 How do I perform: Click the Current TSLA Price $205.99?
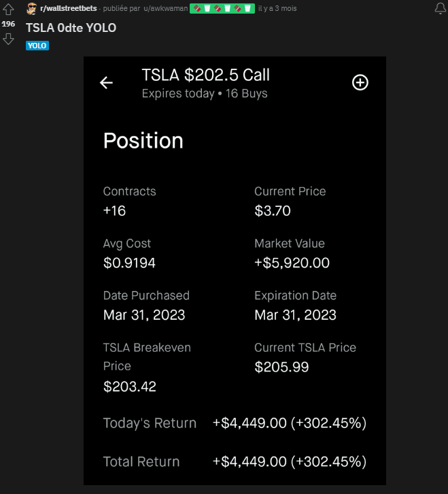[281, 367]
